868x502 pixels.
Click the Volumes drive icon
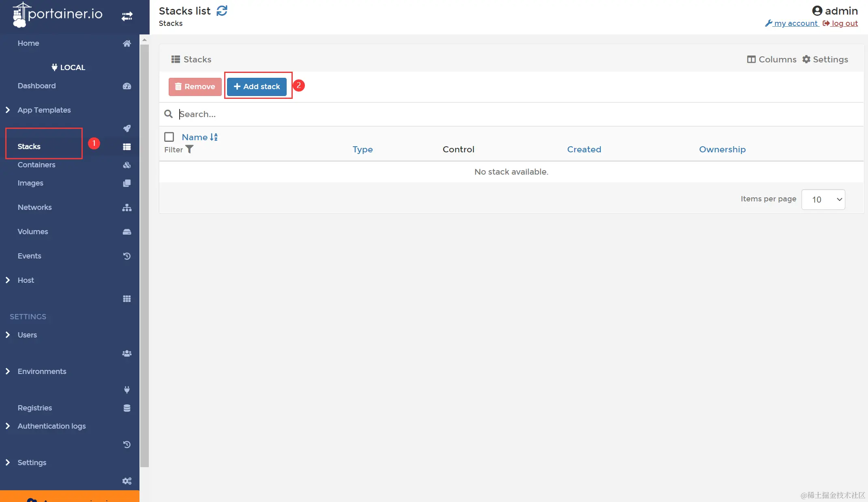coord(127,232)
